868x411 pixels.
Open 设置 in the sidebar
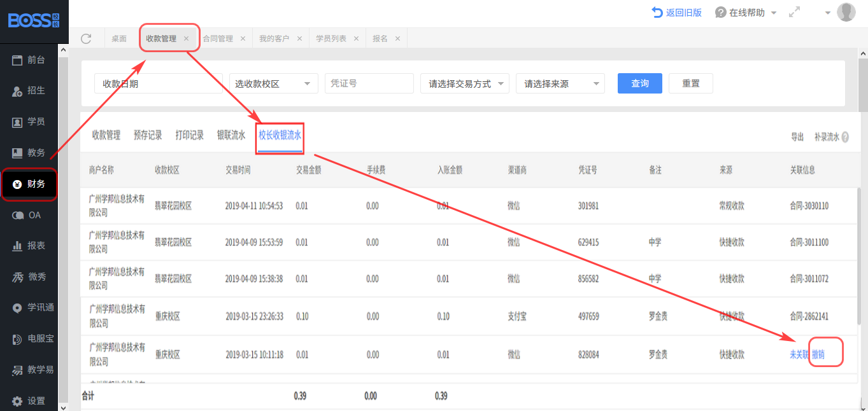pos(29,401)
